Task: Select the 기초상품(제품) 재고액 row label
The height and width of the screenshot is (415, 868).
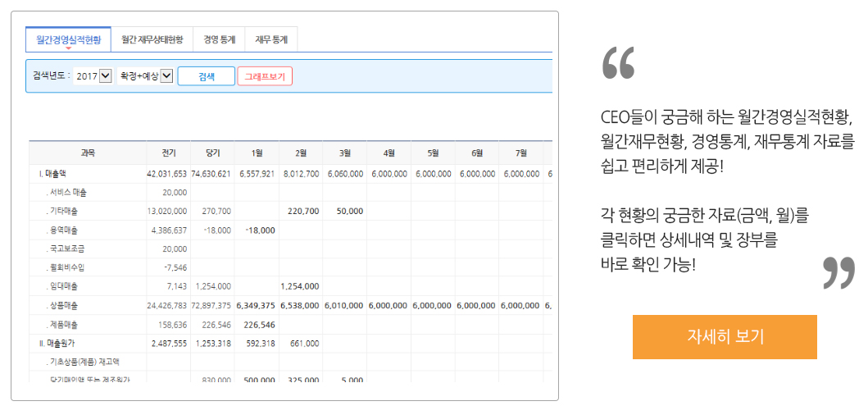Action: (x=83, y=362)
